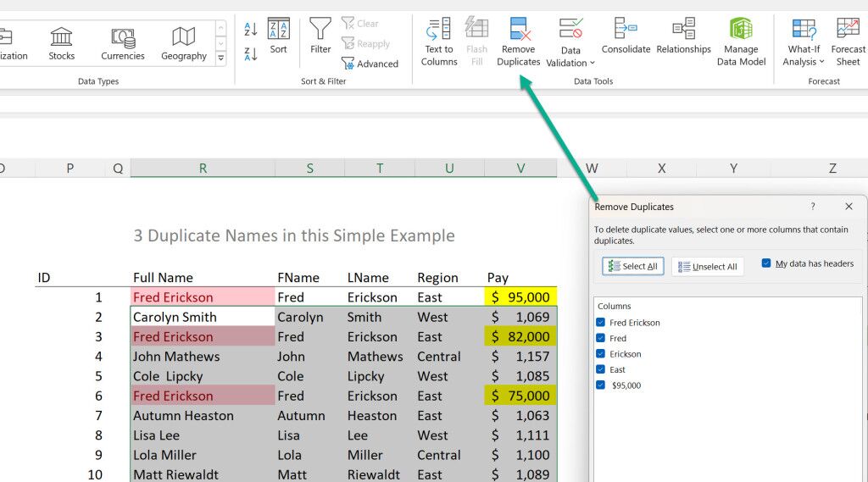Choose the Geography data type
Screen dimensions: 868x482
[x=184, y=42]
